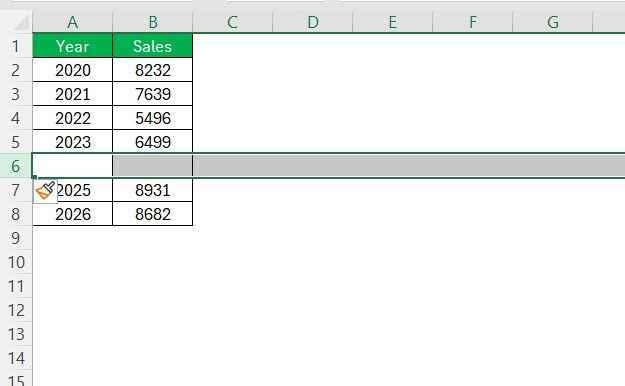Select row 4 header
This screenshot has height=386, width=625.
(x=16, y=118)
